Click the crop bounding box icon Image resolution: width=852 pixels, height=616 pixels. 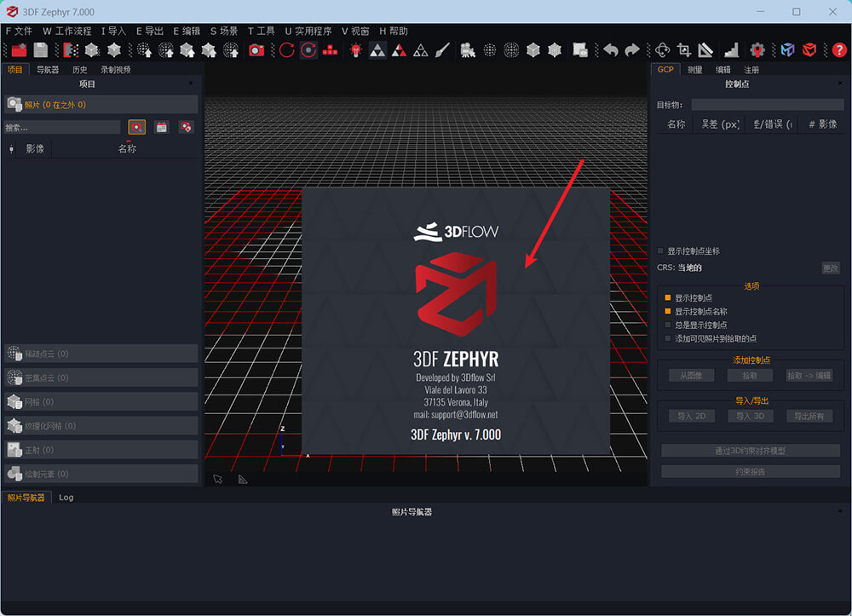[683, 50]
